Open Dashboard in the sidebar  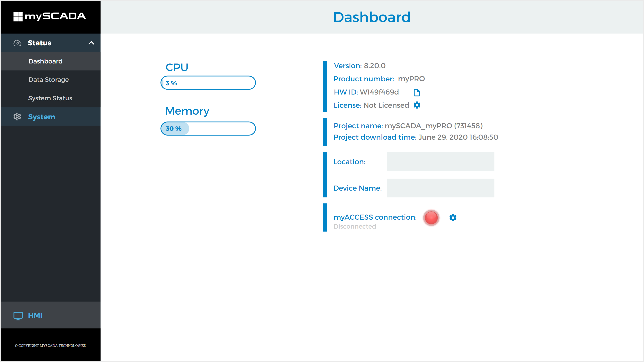point(51,61)
